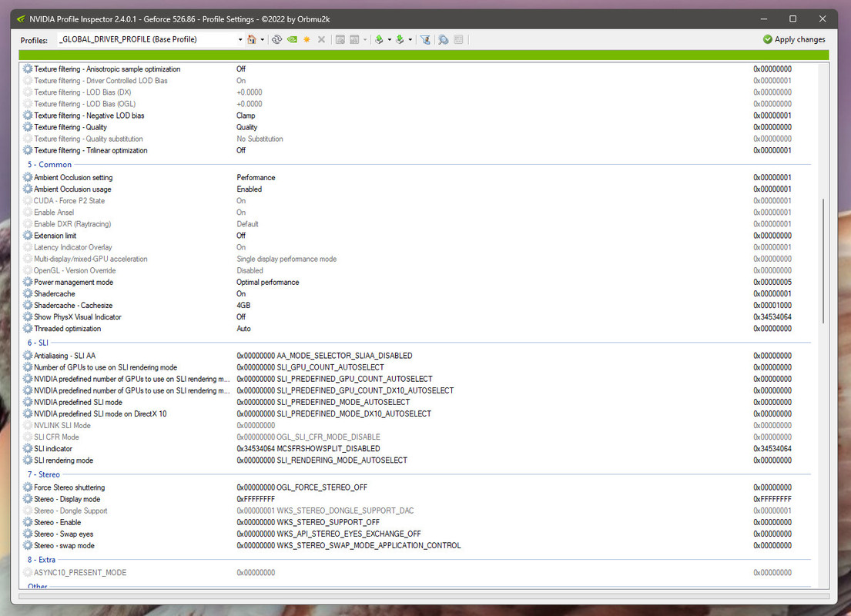Click gear icon beside Power management mode
Image resolution: width=851 pixels, height=616 pixels.
(x=28, y=283)
